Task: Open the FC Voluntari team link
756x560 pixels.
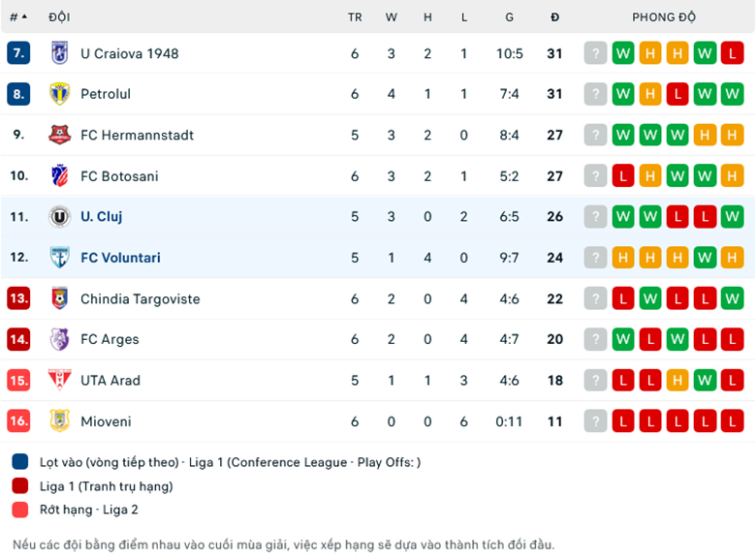Action: (120, 258)
